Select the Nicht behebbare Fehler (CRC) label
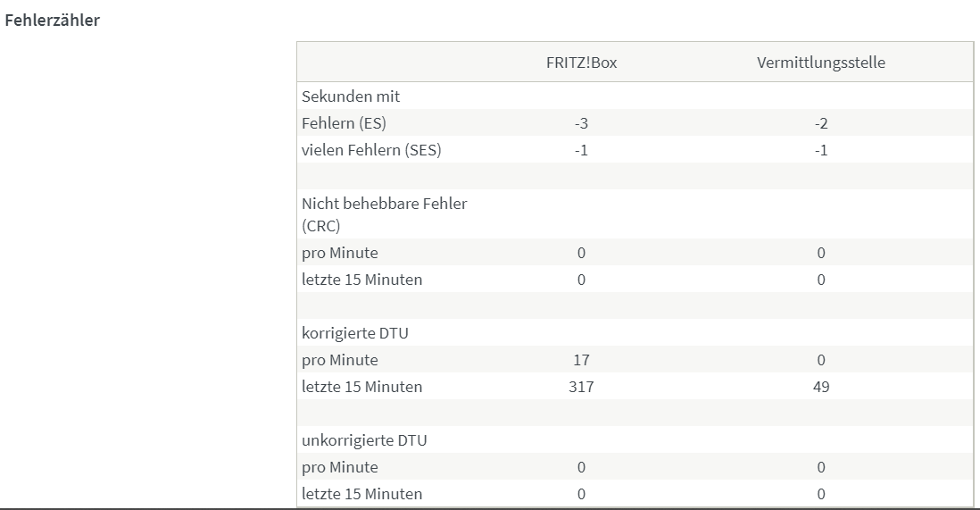980x510 pixels. (385, 214)
